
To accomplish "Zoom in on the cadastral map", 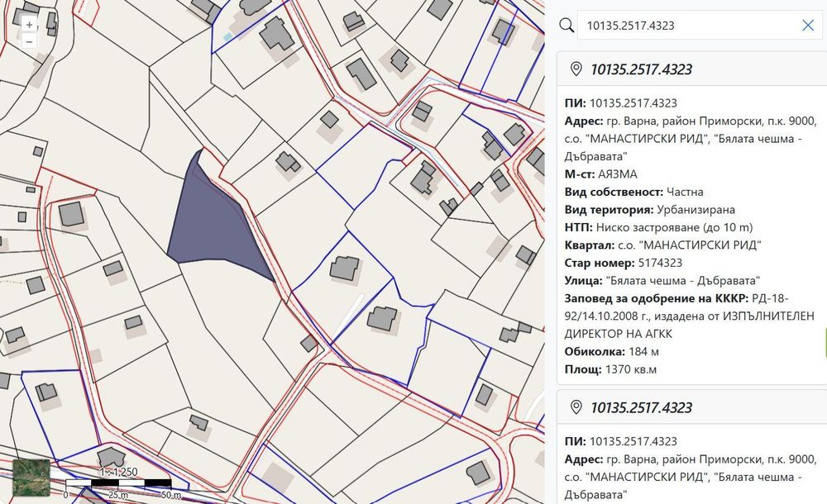I will click(x=29, y=25).
